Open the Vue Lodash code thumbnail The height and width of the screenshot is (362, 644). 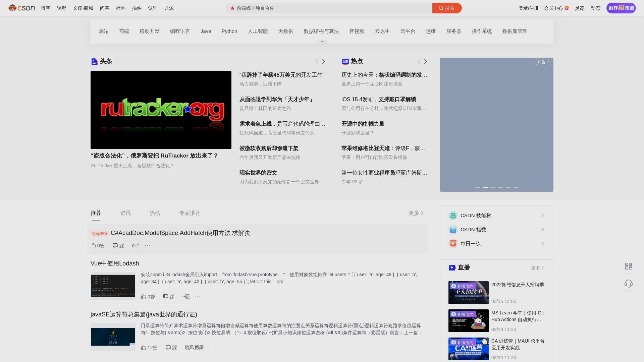pos(113,286)
